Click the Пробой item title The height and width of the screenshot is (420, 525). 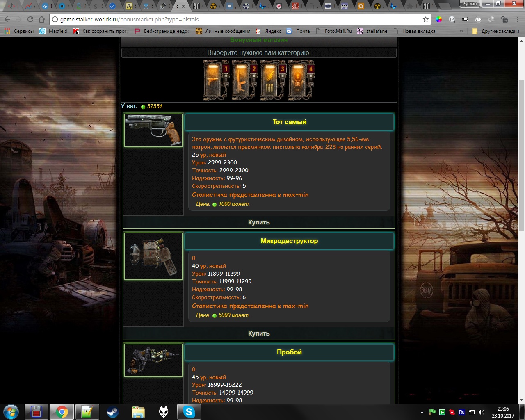[289, 352]
